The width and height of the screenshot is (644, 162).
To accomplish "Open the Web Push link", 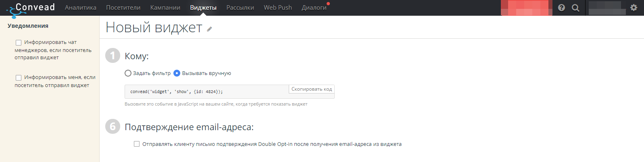I will 278,8.
